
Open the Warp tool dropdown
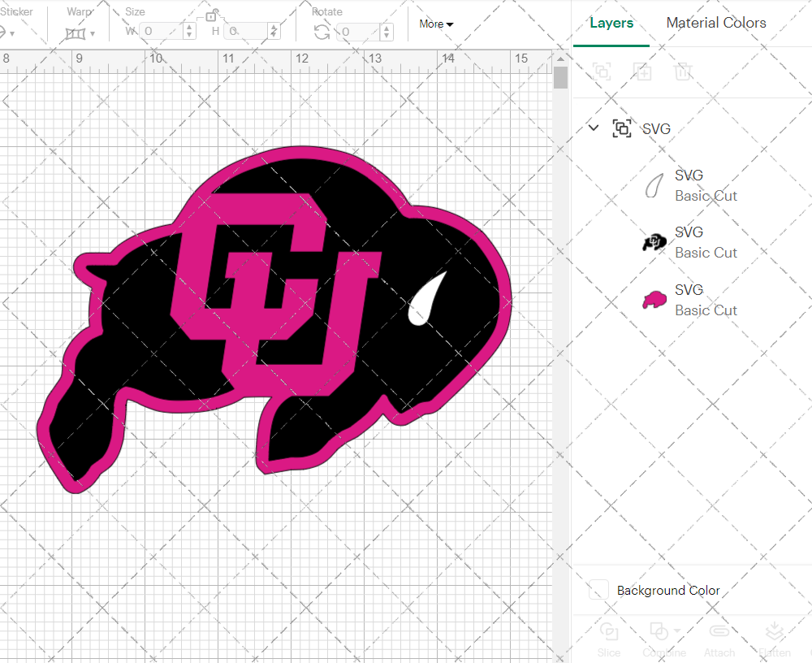[93, 33]
